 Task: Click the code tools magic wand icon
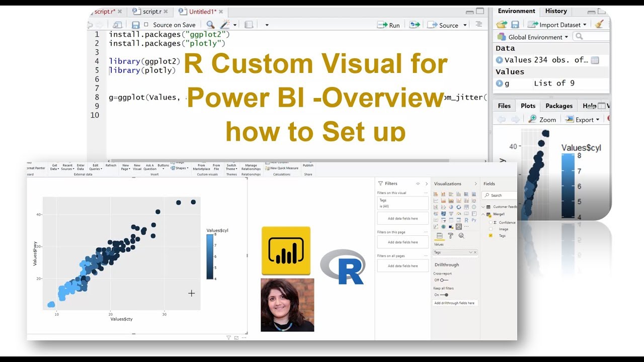tap(225, 25)
